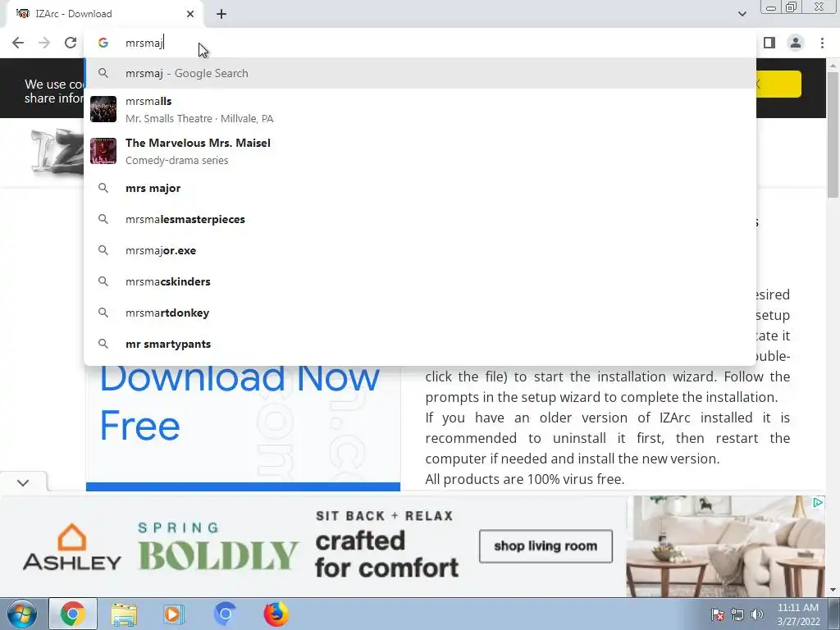Click the Mr. Smalls Theatre thumbnail
The image size is (840, 630).
point(103,109)
